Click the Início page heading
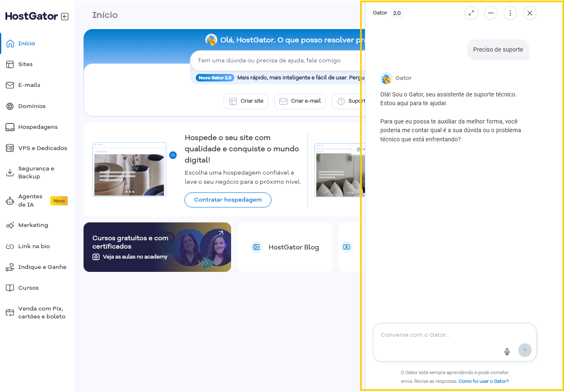 point(105,15)
